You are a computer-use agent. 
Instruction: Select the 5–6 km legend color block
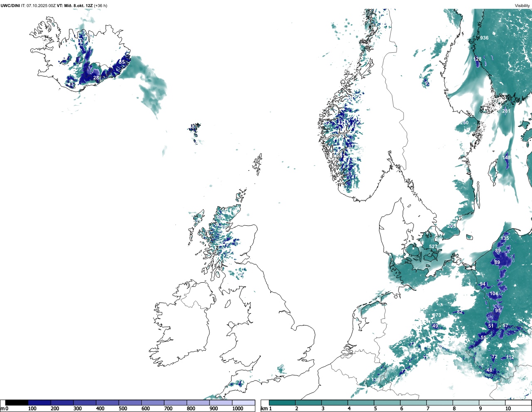click(388, 402)
